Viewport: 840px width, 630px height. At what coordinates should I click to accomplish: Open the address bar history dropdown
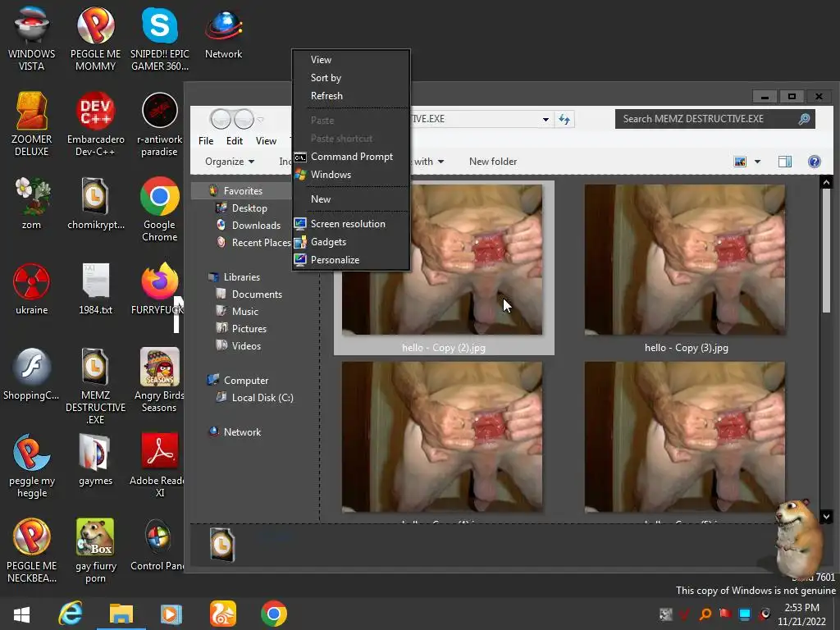[546, 119]
